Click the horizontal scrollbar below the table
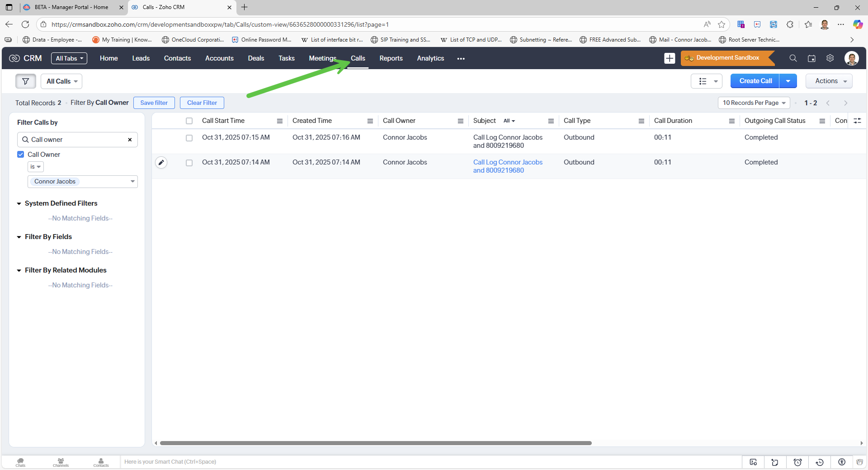 coord(375,443)
